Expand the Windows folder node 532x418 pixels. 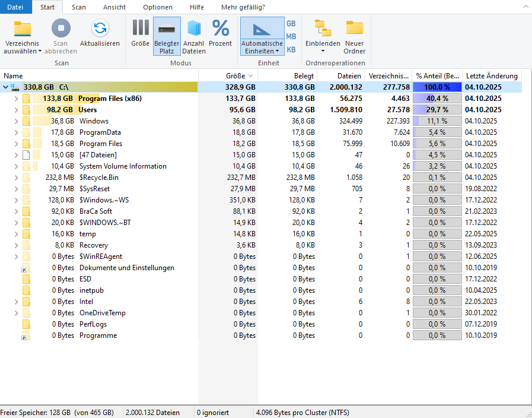click(16, 121)
